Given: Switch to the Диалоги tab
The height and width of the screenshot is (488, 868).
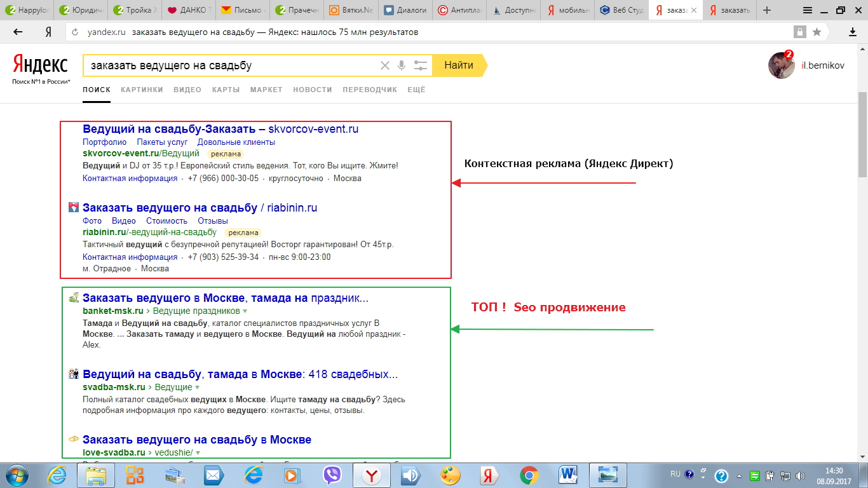Looking at the screenshot, I should pos(406,10).
